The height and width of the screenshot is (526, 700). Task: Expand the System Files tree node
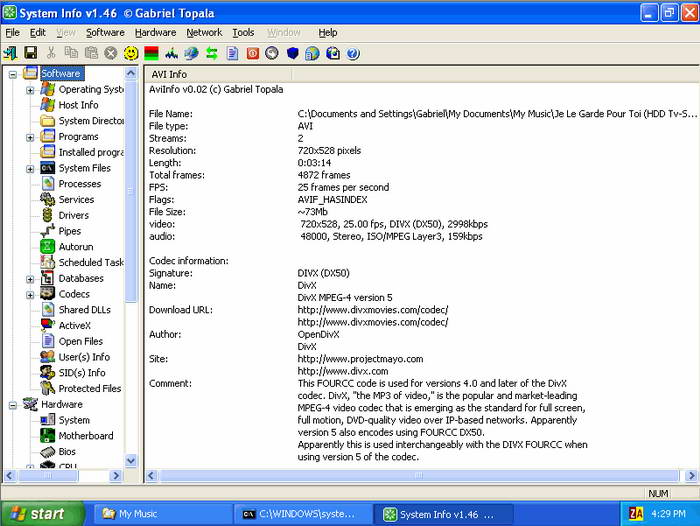30,169
